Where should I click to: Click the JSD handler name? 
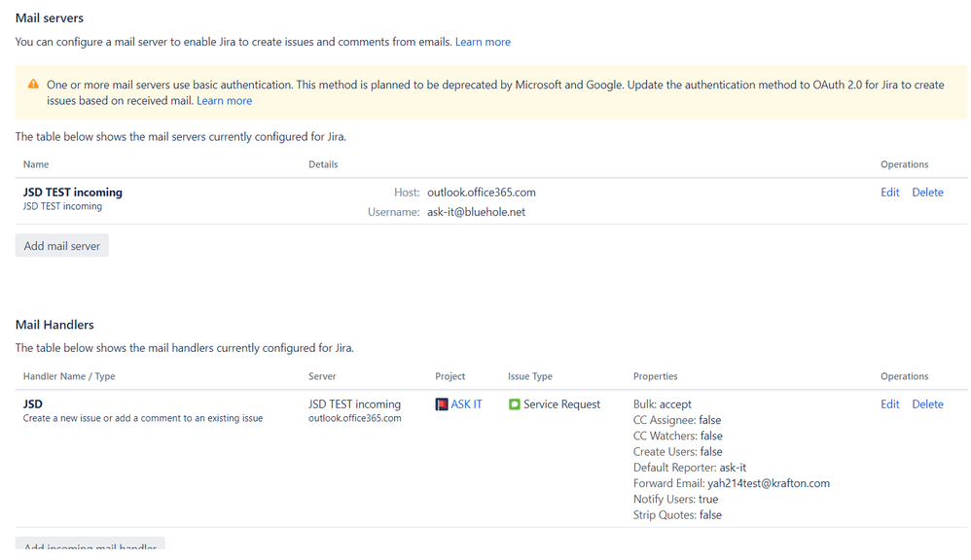pyautogui.click(x=33, y=404)
